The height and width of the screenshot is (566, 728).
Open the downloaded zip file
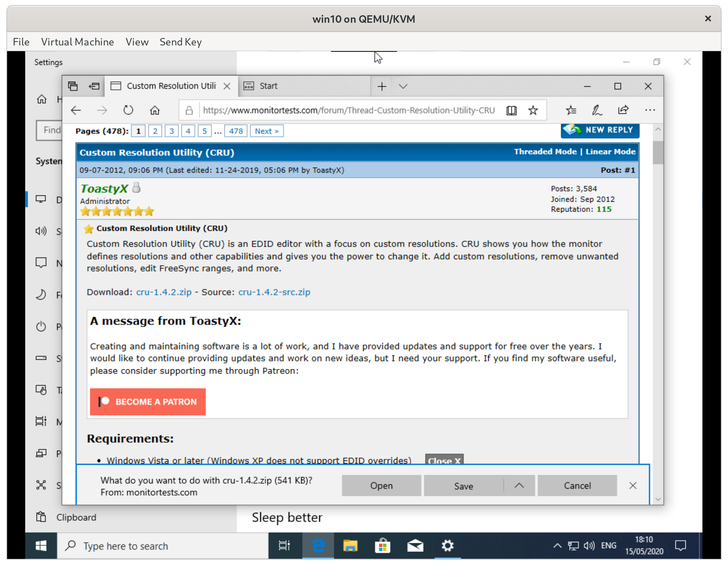(x=381, y=485)
